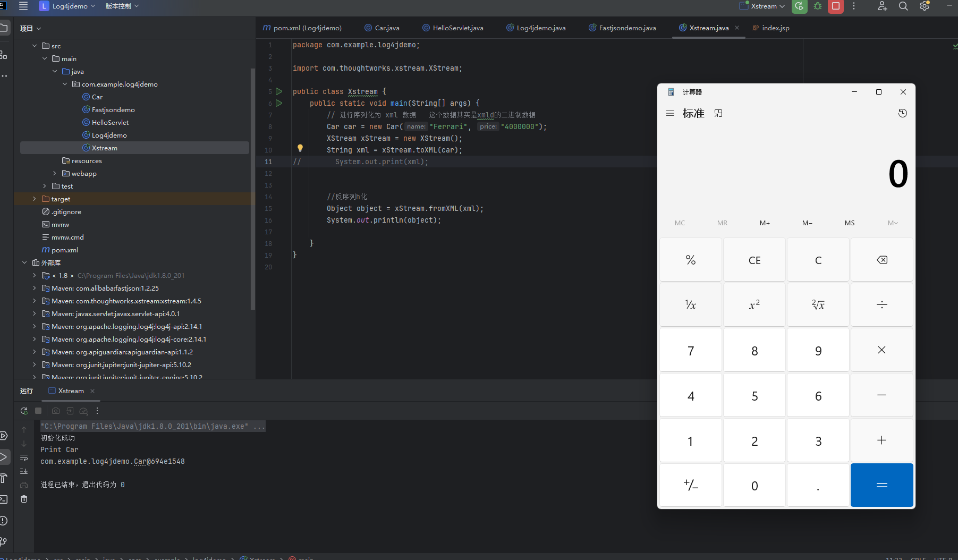Image resolution: width=958 pixels, height=560 pixels.
Task: Click the project tree vertical scrollbar
Action: [253, 189]
